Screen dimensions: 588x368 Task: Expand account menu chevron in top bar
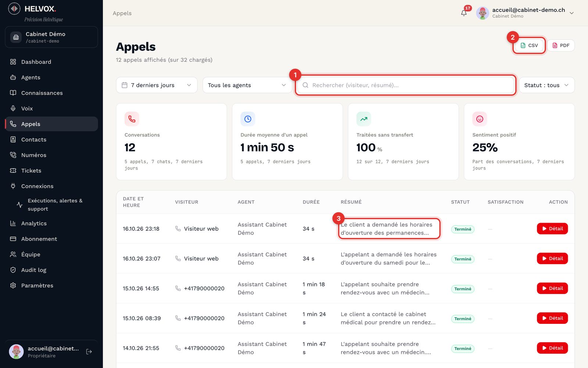571,13
